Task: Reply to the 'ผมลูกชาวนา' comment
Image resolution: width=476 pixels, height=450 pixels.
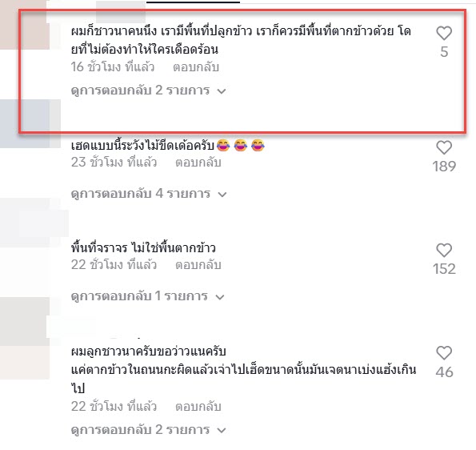Action: [x=198, y=407]
